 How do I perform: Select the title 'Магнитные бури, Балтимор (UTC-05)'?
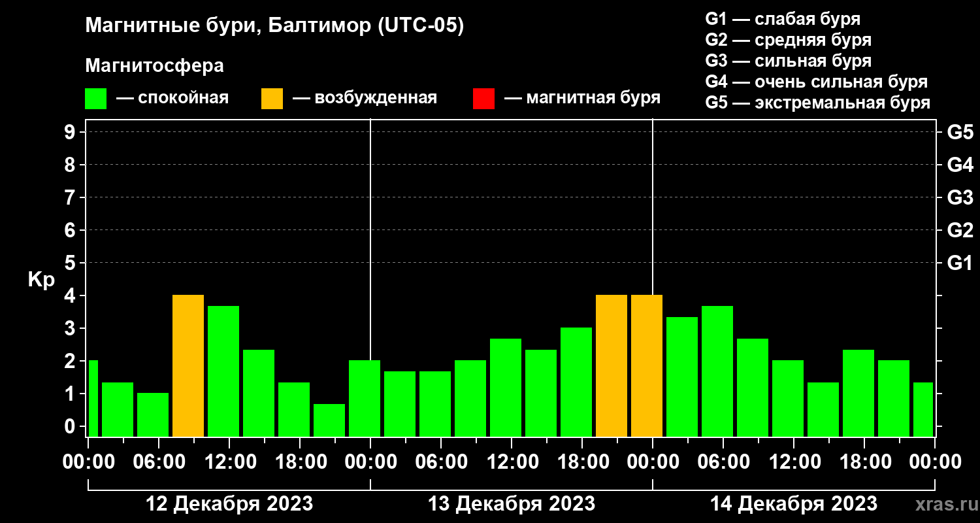(x=274, y=26)
